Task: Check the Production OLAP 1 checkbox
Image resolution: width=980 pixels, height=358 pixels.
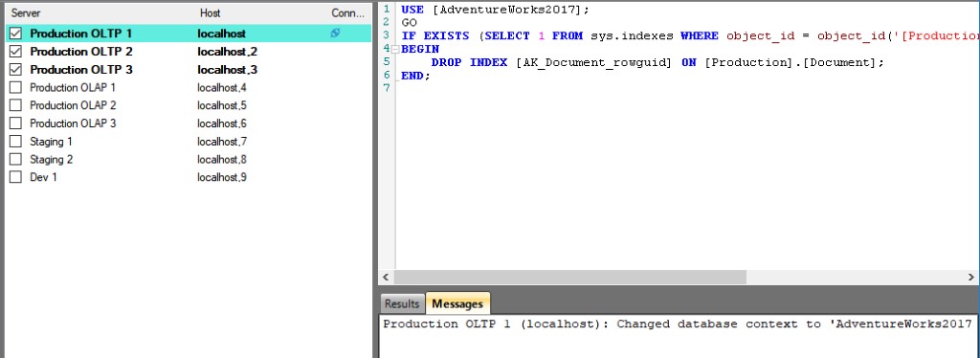Action: coord(16,87)
